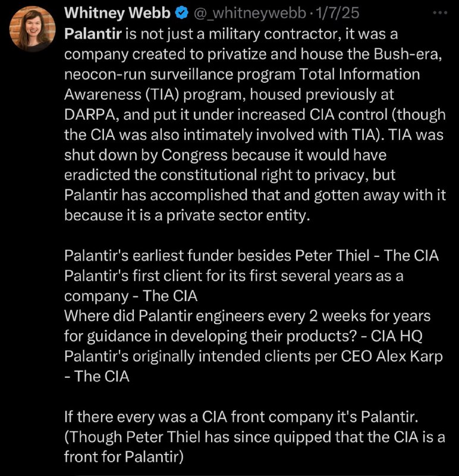Open Whitney Webb's profile picture

(33, 29)
